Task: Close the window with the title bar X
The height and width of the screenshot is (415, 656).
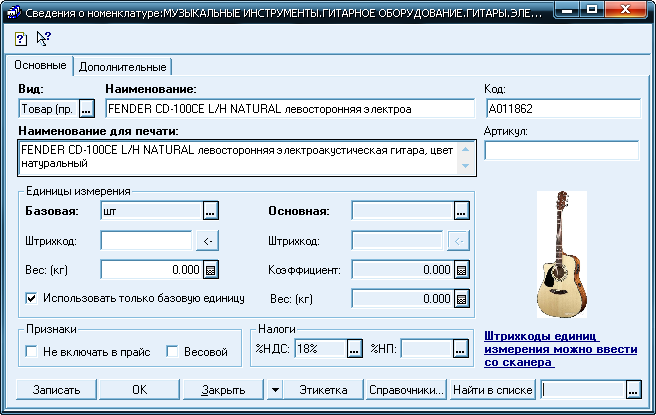Action: point(626,9)
